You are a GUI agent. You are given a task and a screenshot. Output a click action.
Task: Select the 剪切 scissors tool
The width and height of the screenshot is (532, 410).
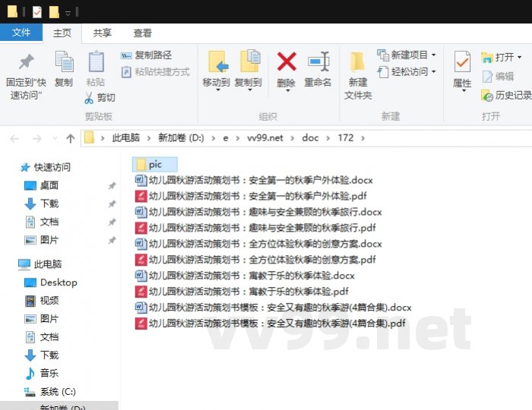(100, 98)
